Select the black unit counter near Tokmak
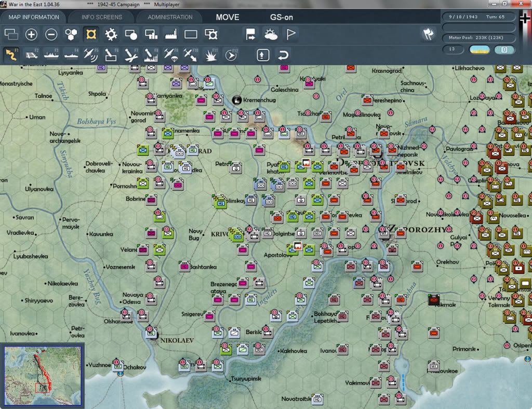Image resolution: width=532 pixels, height=409 pixels. [434, 300]
